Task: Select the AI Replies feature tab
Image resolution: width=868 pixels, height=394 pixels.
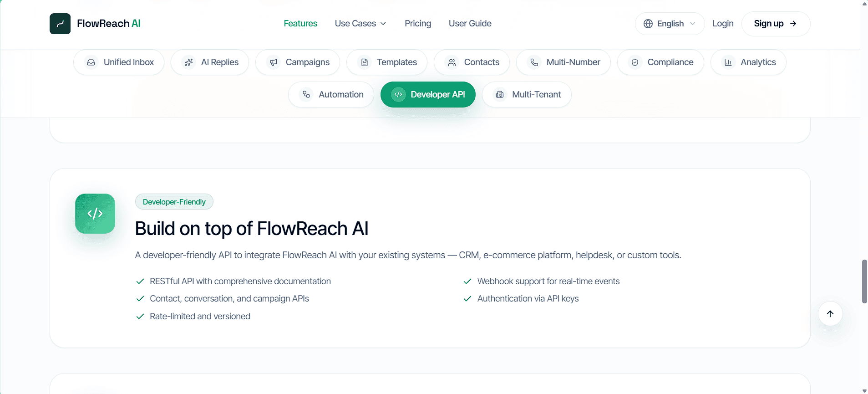Action: pos(210,62)
